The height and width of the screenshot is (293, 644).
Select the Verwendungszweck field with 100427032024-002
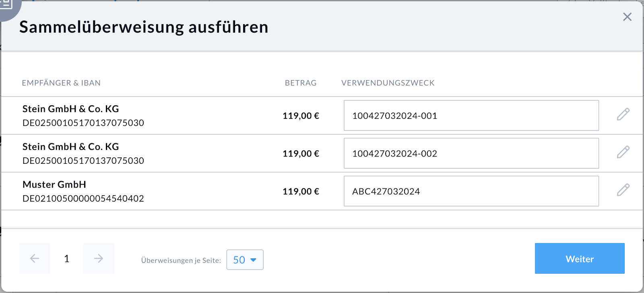tap(471, 153)
